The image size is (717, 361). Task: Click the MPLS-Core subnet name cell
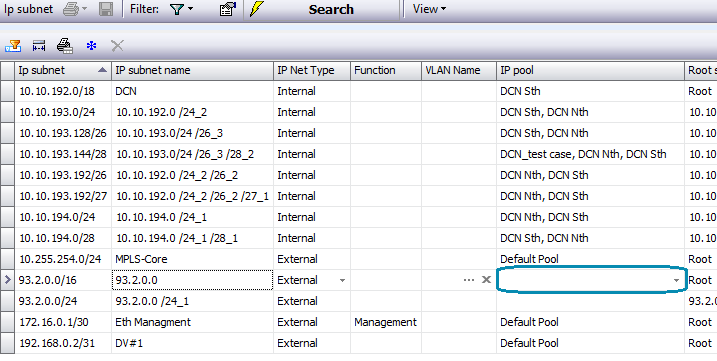[x=193, y=259]
